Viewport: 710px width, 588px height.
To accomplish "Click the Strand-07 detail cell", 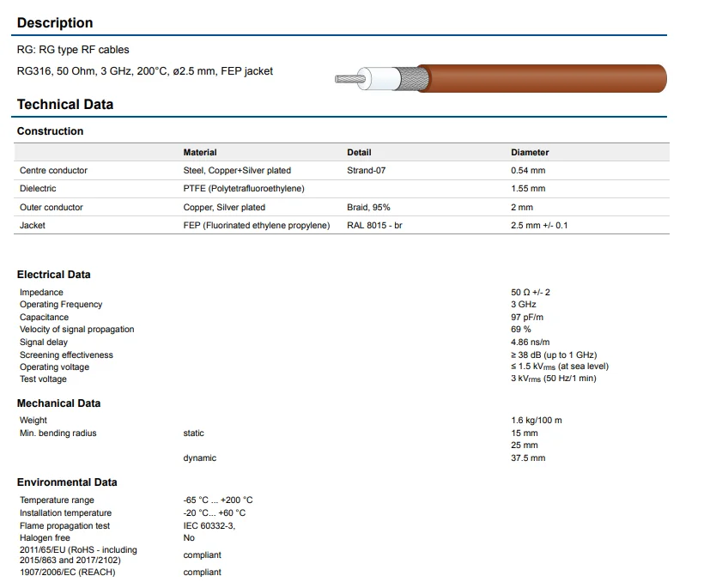I will click(x=367, y=170).
